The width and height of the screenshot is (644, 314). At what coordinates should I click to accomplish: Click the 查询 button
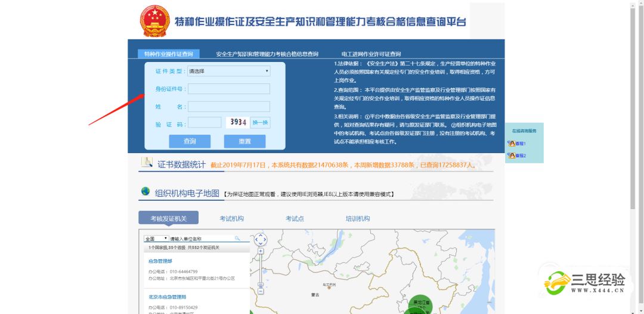[x=190, y=141]
